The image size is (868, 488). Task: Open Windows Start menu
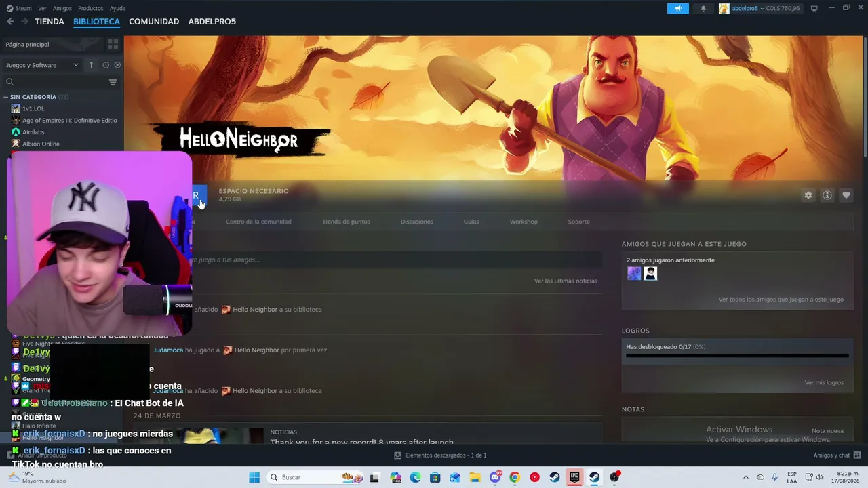pos(254,477)
